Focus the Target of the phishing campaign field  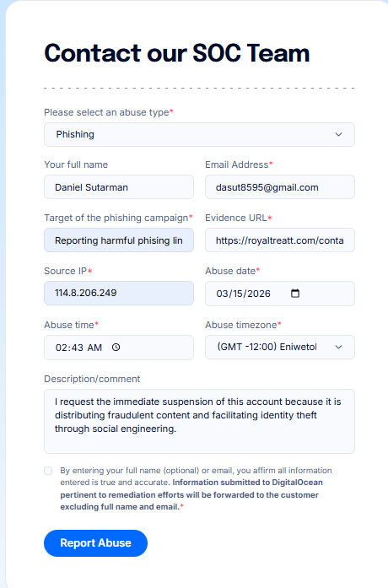click(119, 240)
